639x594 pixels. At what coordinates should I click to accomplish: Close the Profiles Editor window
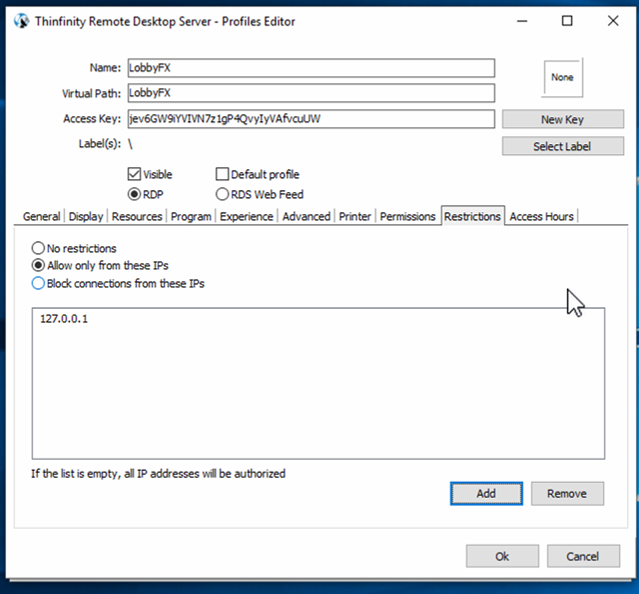(613, 21)
